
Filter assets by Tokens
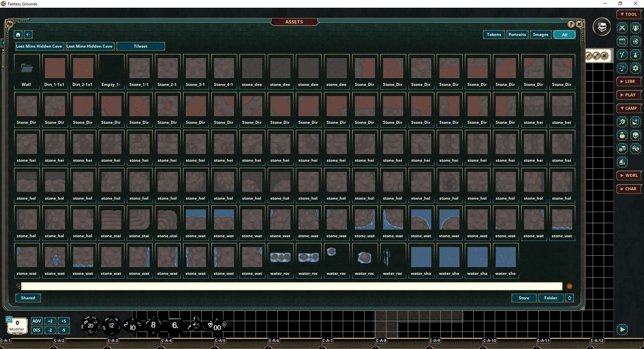click(x=494, y=35)
